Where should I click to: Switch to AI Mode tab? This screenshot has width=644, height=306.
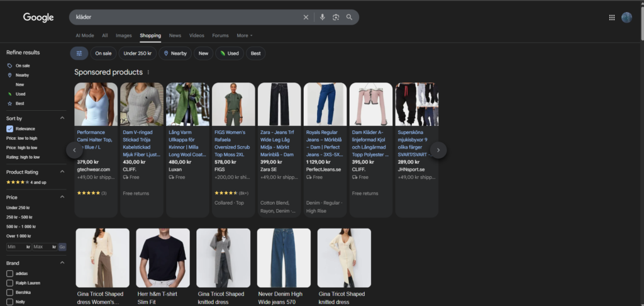(85, 35)
